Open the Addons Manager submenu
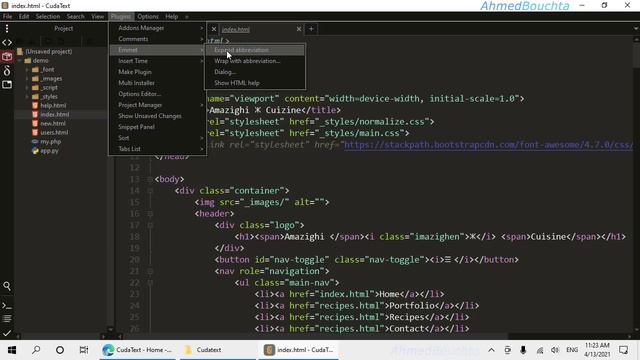Image resolution: width=640 pixels, height=360 pixels. (x=158, y=28)
